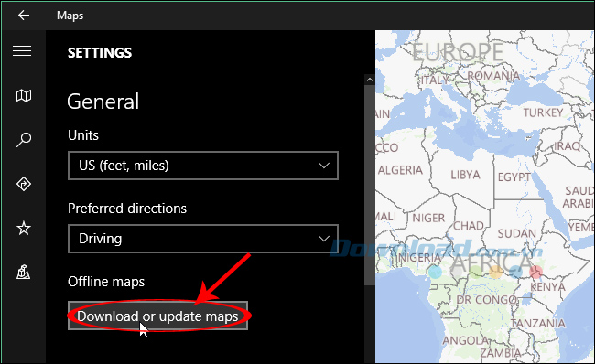Open Favorites star icon
595x364 pixels.
[x=24, y=229]
